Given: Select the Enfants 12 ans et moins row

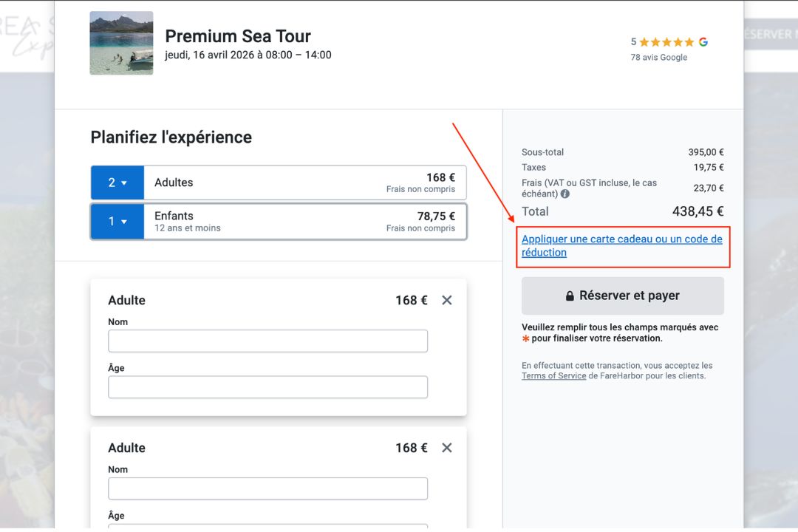Looking at the screenshot, I should [304, 222].
